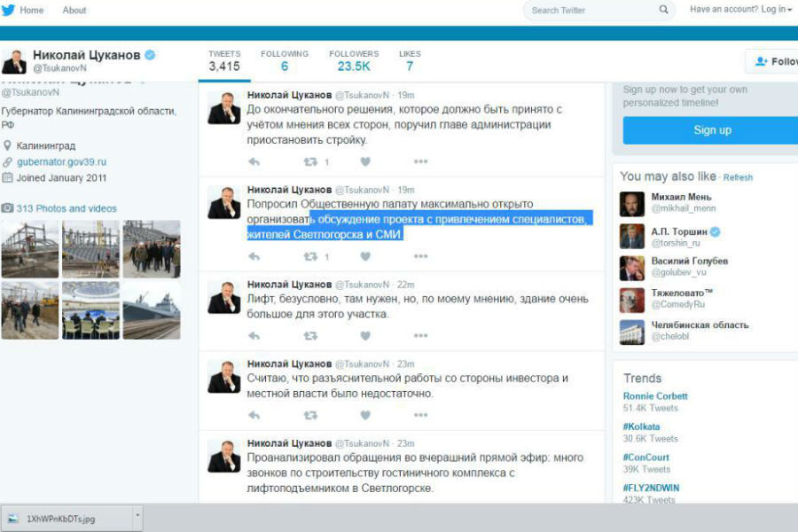Viewport: 798px width, 532px height.
Task: Retweet the tweet about the lift being needed
Action: (310, 336)
